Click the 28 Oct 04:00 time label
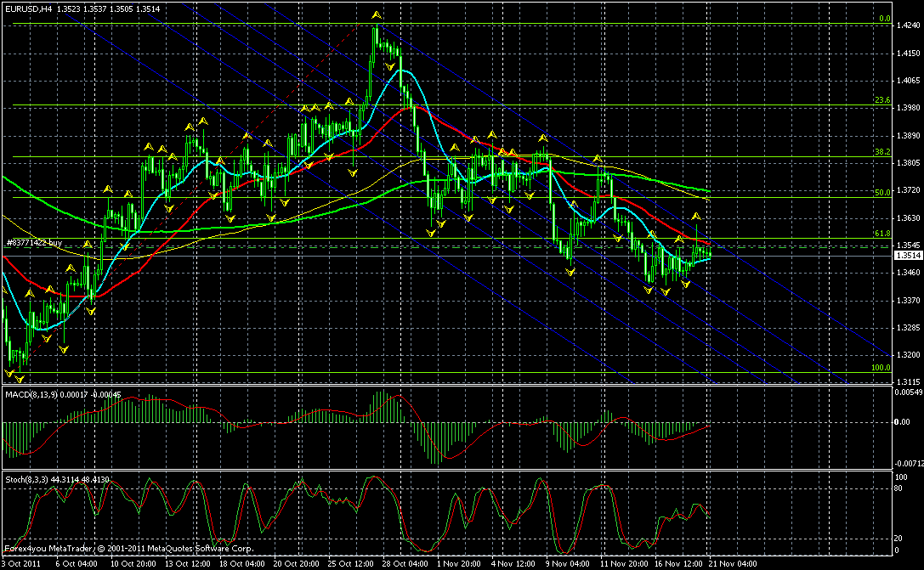The image size is (924, 570). 405,563
